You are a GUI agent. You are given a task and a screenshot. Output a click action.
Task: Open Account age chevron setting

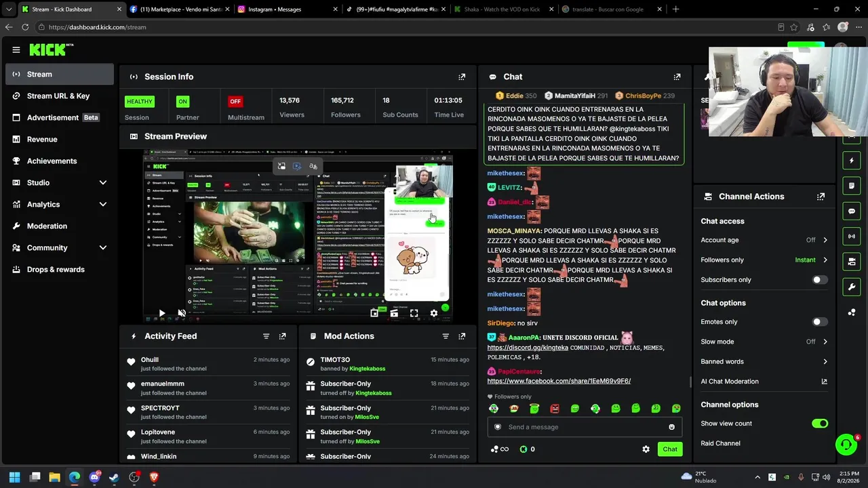click(825, 240)
